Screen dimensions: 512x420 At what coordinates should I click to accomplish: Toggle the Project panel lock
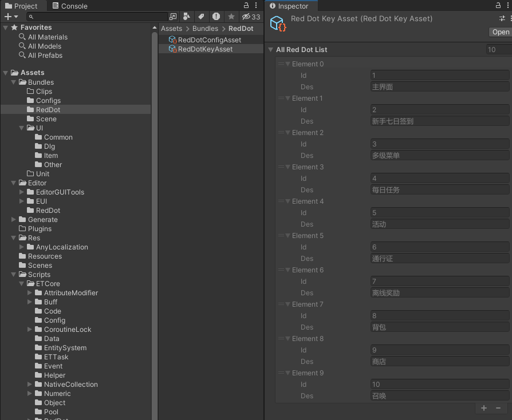[x=246, y=6]
